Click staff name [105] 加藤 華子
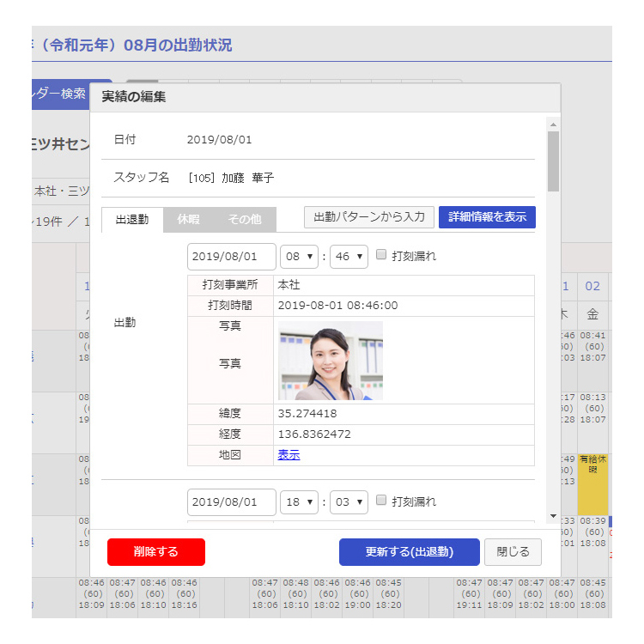The width and height of the screenshot is (644, 644). pyautogui.click(x=231, y=178)
